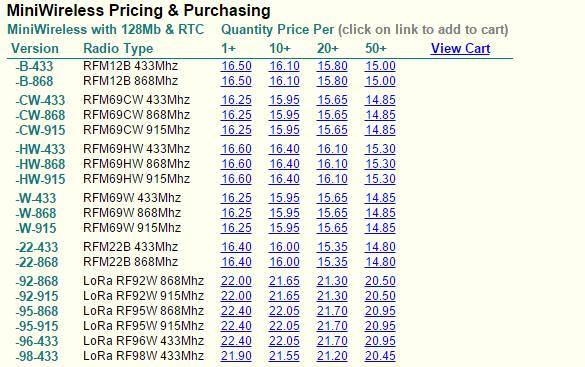Screen dimensions: 585x367
Task: Add -B-868 at 20+ price 15.80
Action: pyautogui.click(x=332, y=81)
